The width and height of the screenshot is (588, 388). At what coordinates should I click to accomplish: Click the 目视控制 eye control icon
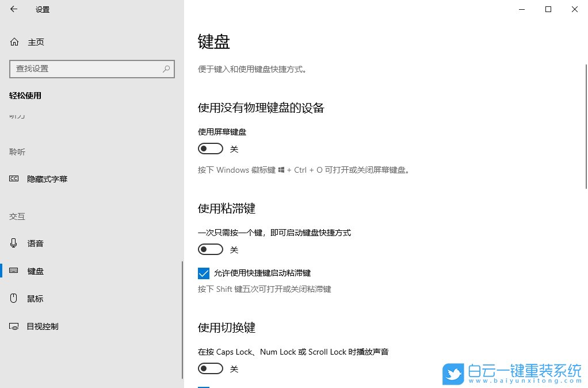coord(13,326)
